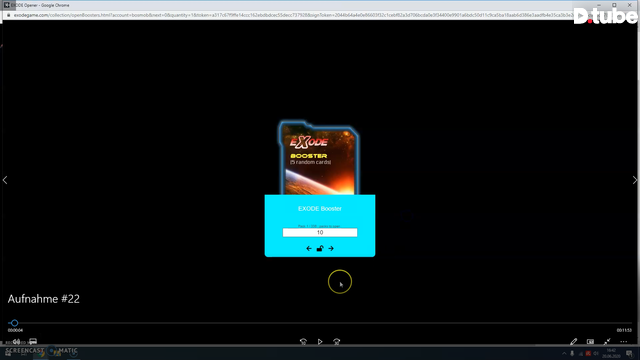
Task: Show the previous item with left chevron
Action: click(x=5, y=180)
